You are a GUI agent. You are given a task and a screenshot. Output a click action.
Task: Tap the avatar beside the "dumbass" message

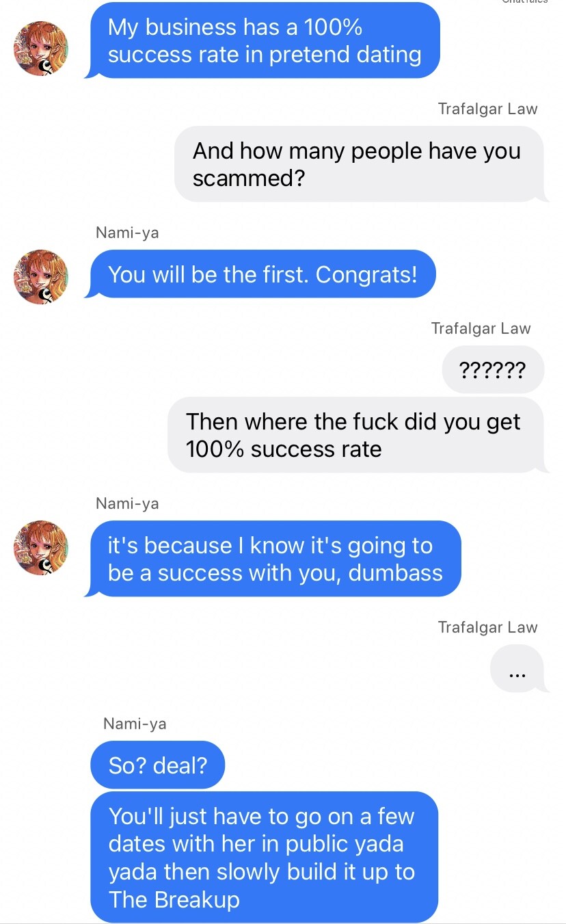coord(41,547)
